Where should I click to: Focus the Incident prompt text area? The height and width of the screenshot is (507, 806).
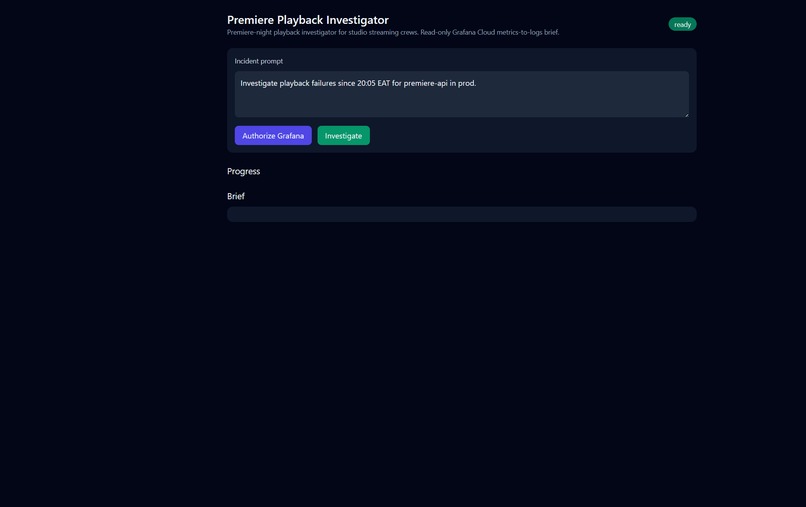462,94
